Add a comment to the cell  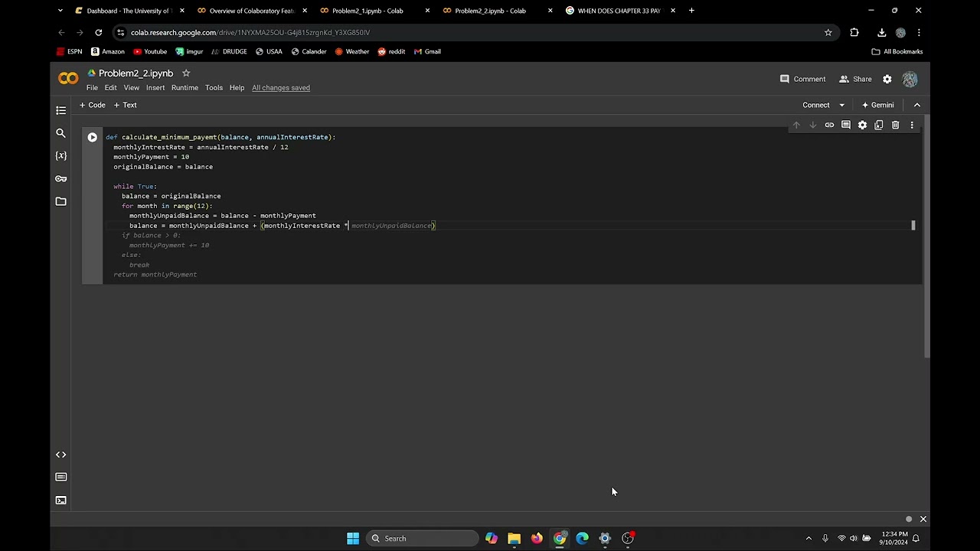click(x=846, y=125)
